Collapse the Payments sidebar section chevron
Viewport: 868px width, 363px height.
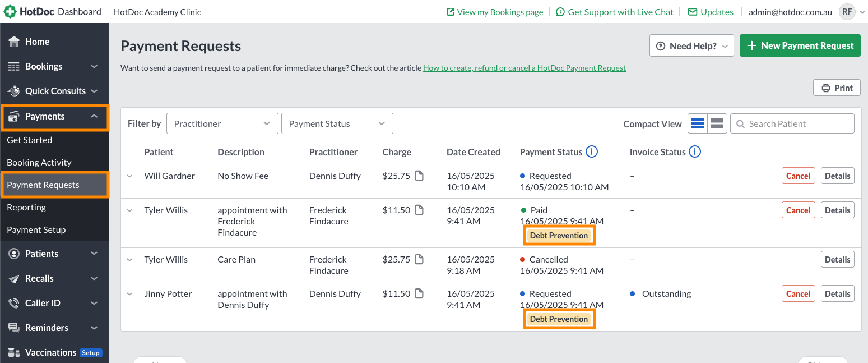[x=94, y=116]
